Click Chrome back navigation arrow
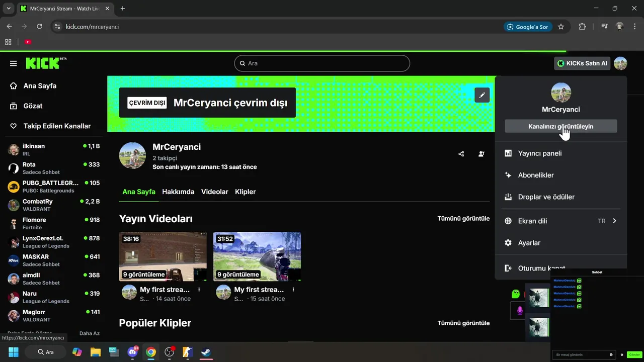The width and height of the screenshot is (644, 362). point(9,27)
